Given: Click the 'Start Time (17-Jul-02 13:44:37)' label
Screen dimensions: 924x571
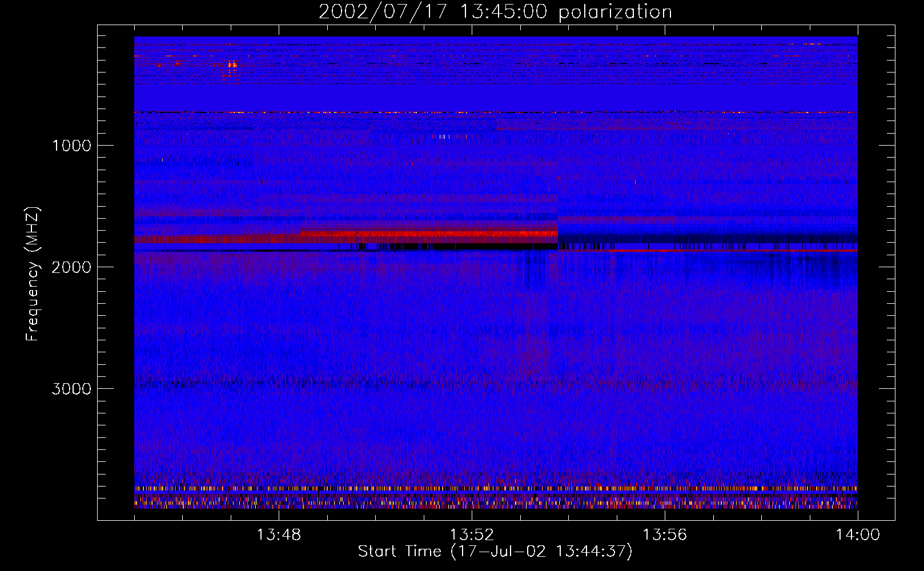Looking at the screenshot, I should pyautogui.click(x=495, y=552).
